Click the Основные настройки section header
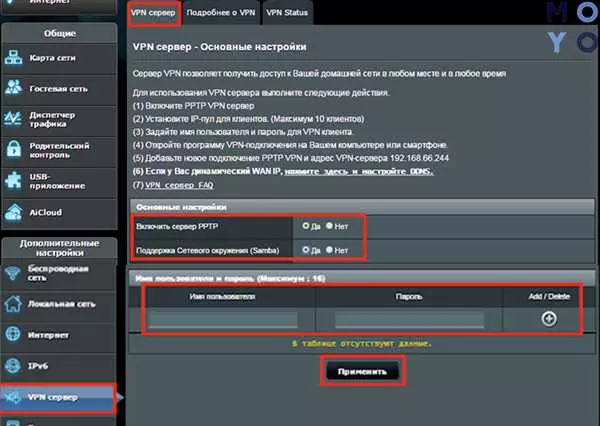This screenshot has width=600, height=426. (362, 207)
